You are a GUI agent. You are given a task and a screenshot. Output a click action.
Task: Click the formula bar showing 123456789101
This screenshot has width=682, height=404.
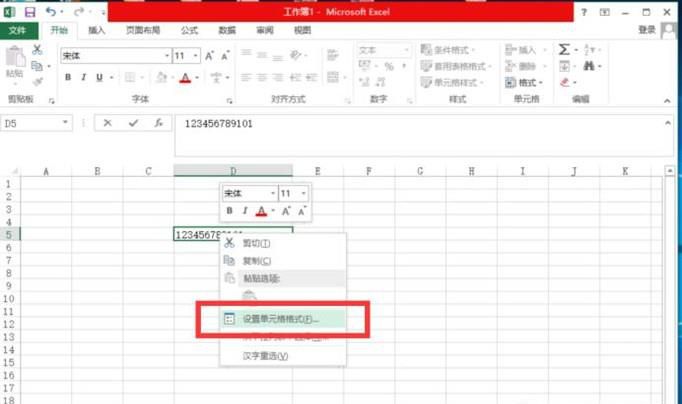pyautogui.click(x=420, y=123)
